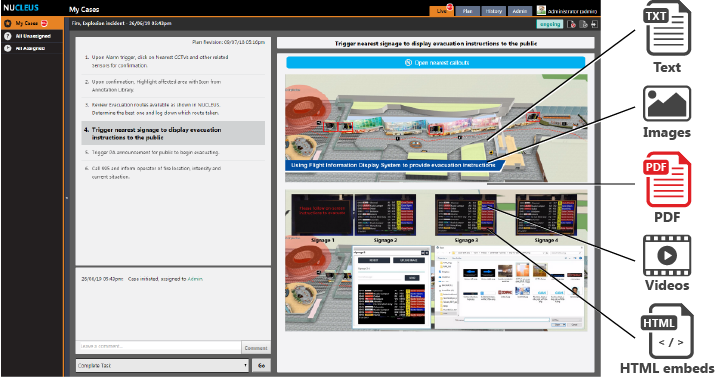Open the Administrator (admin) user menu
The height and width of the screenshot is (377, 715).
click(x=572, y=11)
